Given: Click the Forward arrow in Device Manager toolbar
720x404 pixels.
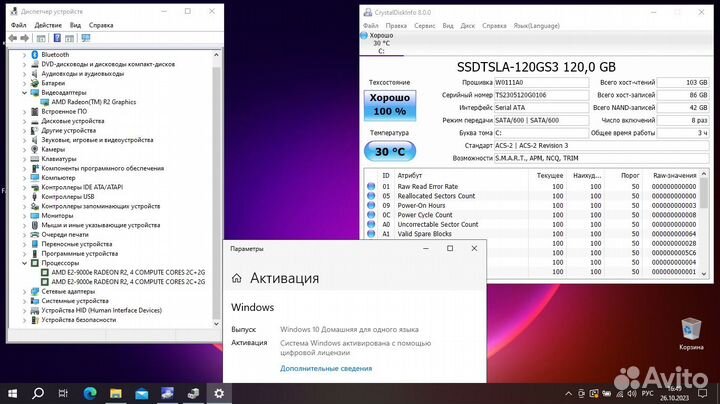Looking at the screenshot, I should click(25, 38).
